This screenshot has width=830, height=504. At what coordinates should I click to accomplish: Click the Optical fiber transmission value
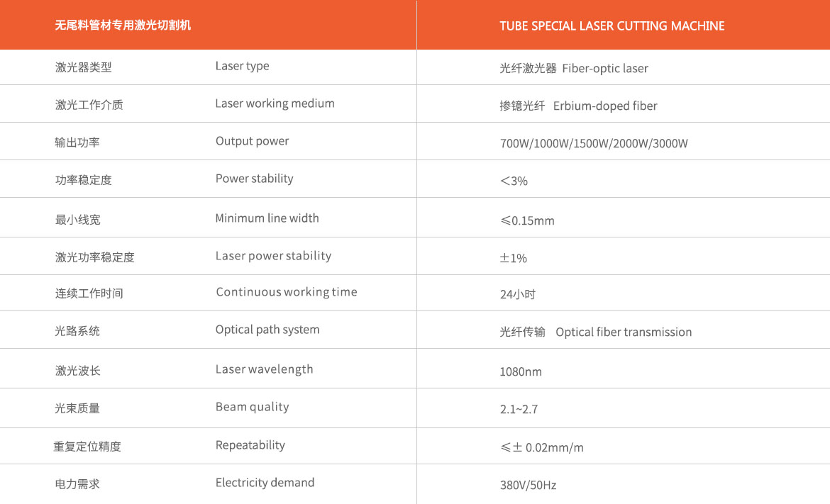coord(624,332)
